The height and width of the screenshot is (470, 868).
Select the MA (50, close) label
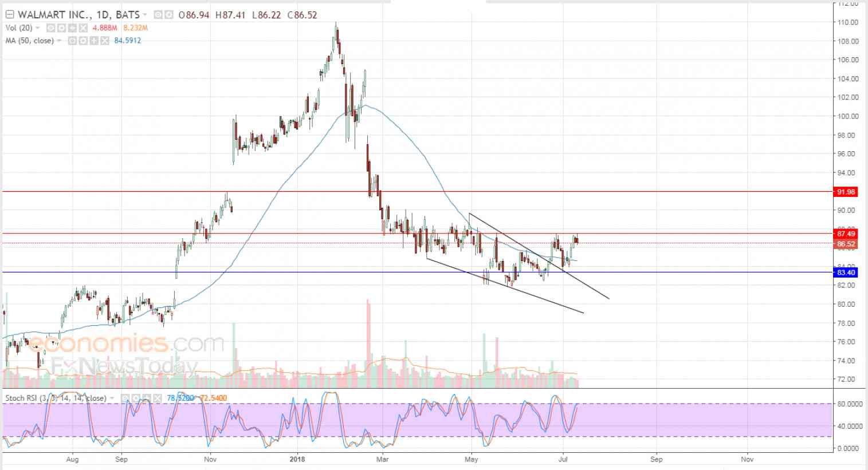point(29,41)
